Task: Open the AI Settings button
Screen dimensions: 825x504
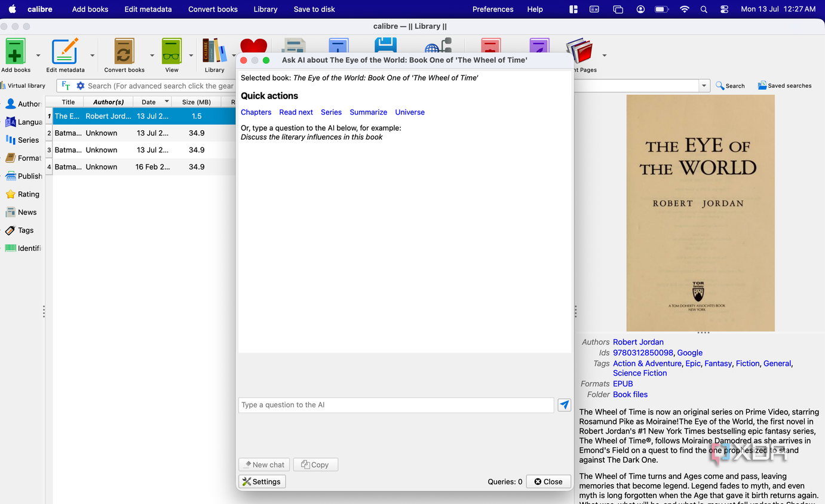Action: tap(262, 481)
